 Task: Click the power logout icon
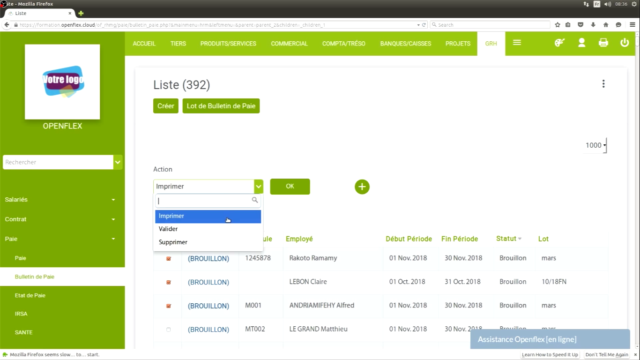(624, 42)
